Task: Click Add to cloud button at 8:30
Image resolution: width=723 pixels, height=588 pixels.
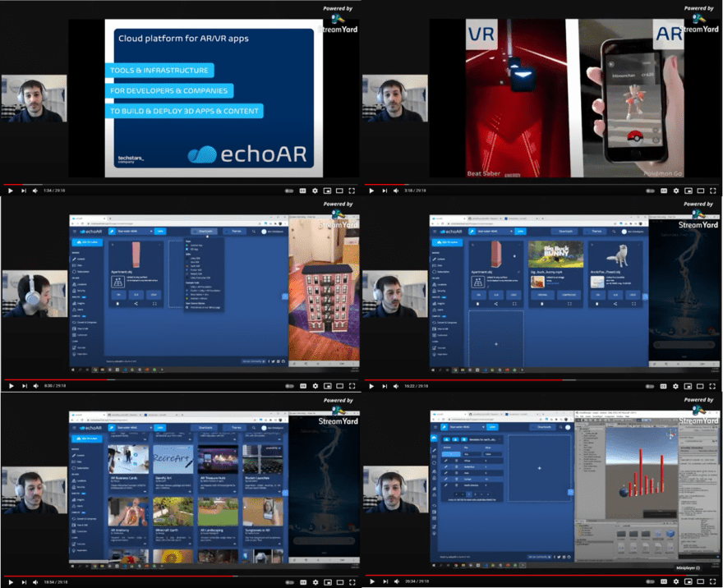Action: click(87, 242)
